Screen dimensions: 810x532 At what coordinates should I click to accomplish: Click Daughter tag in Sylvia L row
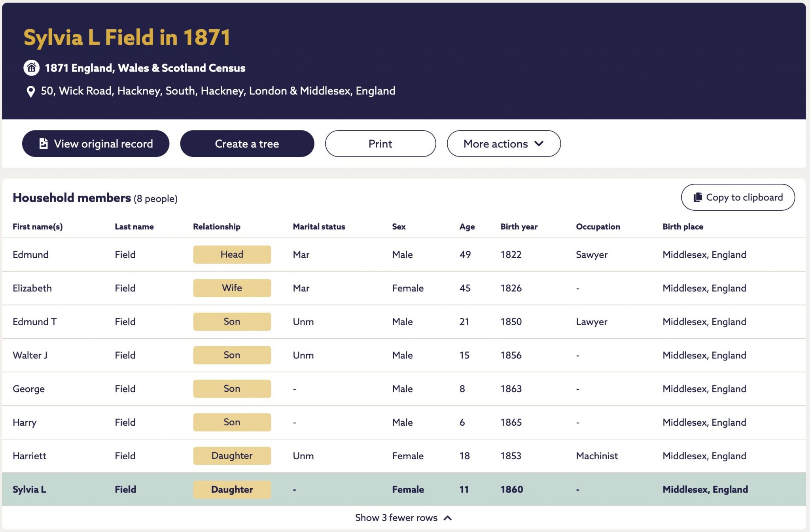pos(232,489)
